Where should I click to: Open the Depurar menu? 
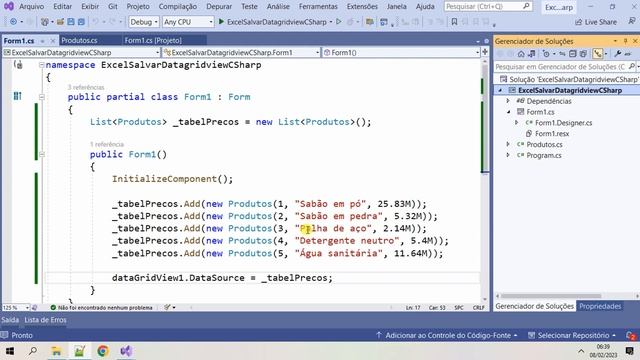[219, 7]
